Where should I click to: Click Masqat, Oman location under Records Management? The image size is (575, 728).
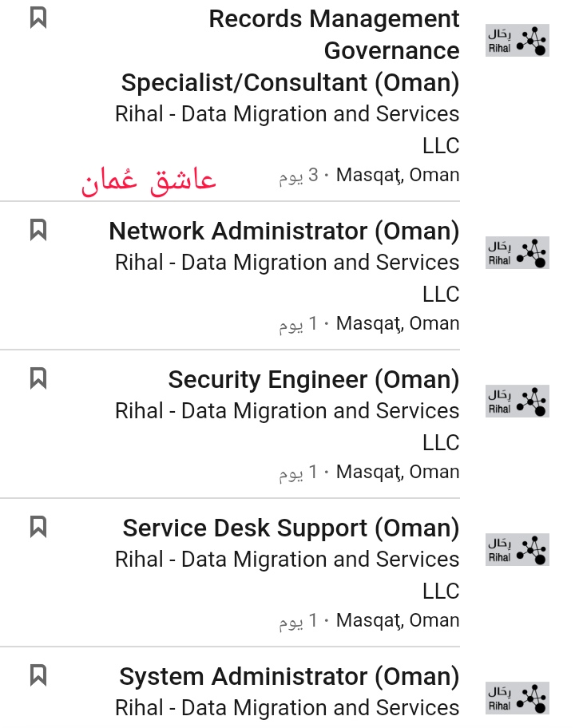[398, 175]
